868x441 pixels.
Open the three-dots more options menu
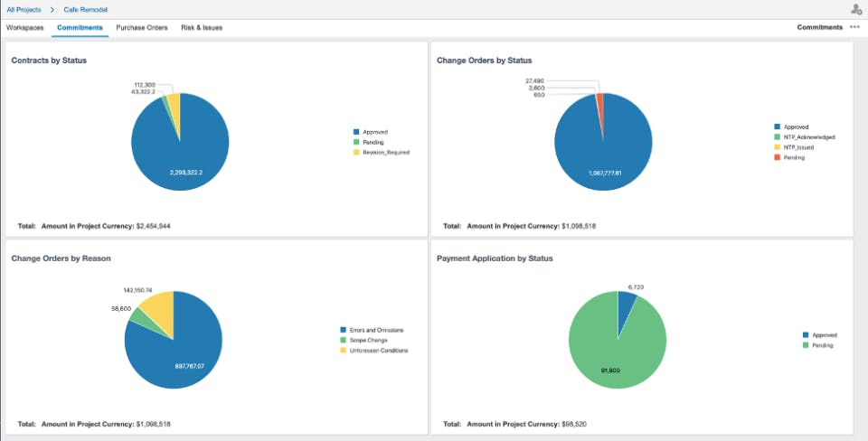click(x=855, y=27)
